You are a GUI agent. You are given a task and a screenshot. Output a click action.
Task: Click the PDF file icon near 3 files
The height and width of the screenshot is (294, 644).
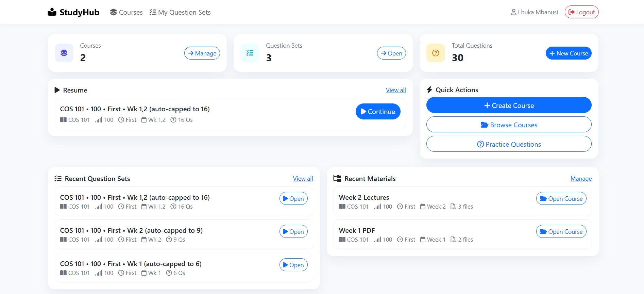click(454, 207)
